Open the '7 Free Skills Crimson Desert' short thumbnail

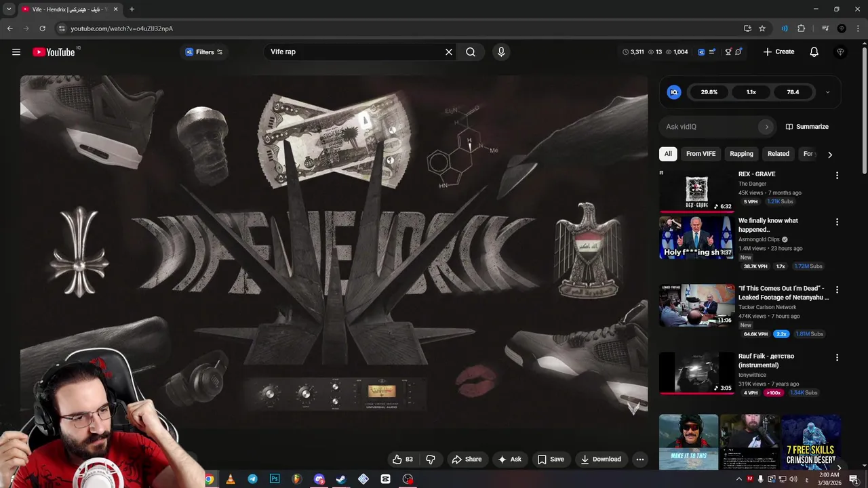click(x=811, y=442)
